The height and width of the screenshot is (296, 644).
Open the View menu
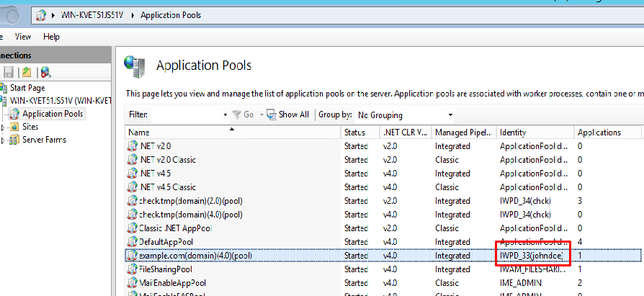tap(23, 37)
